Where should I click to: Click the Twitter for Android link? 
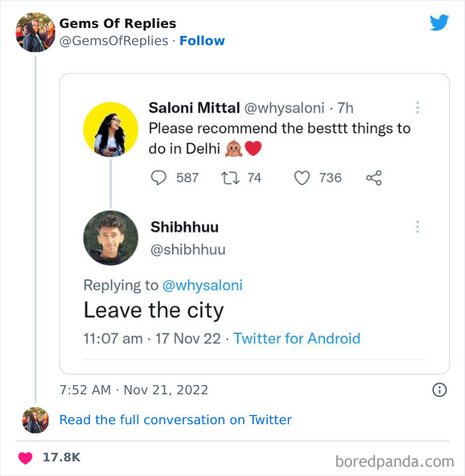click(297, 339)
